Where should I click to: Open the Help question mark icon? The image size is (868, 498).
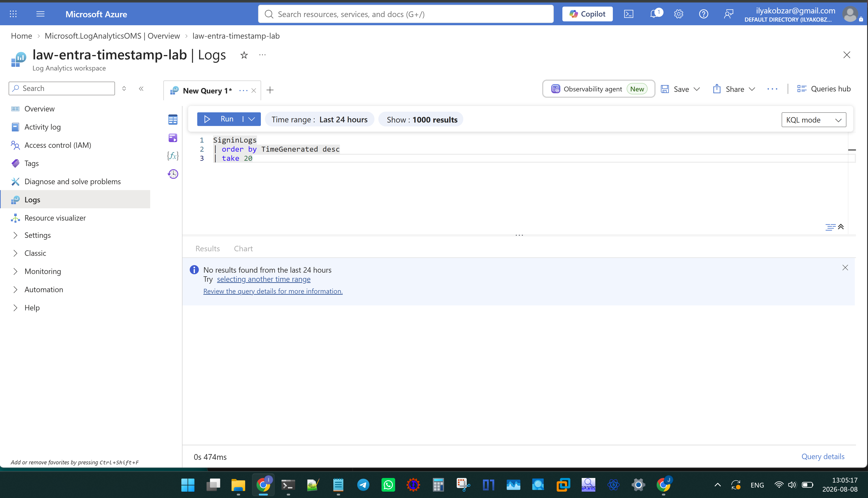704,14
